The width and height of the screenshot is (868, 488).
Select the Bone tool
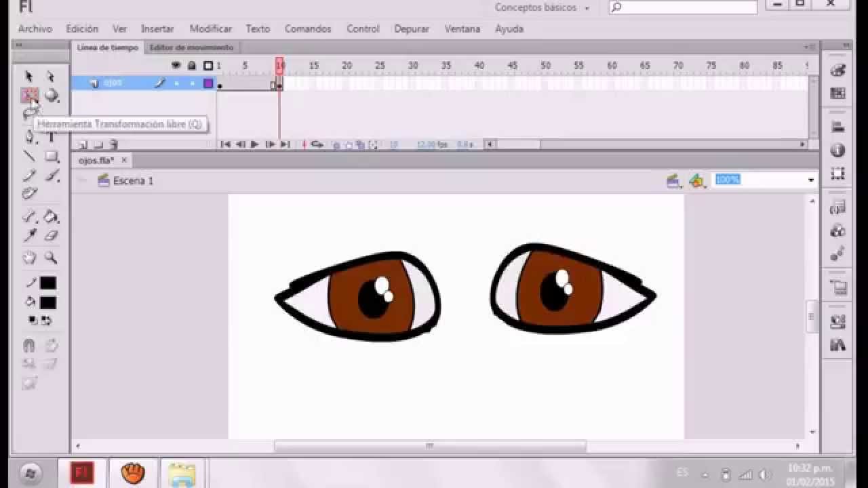[28, 217]
